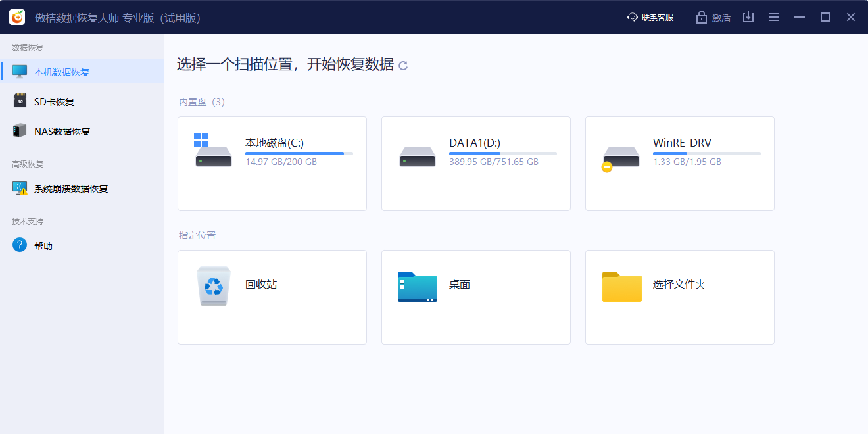This screenshot has height=434, width=868.
Task: Click 14.97 GB/200 GB size text
Action: tap(281, 162)
